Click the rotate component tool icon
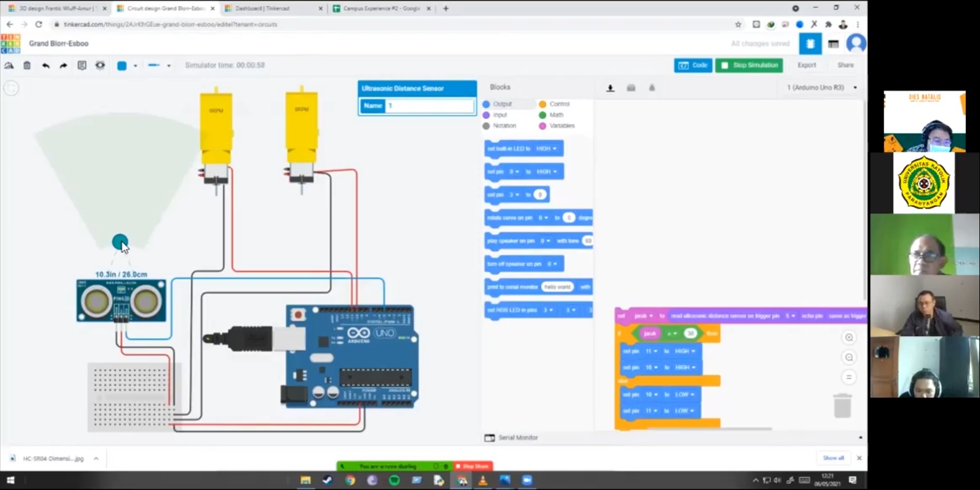980x490 pixels. coord(9,65)
